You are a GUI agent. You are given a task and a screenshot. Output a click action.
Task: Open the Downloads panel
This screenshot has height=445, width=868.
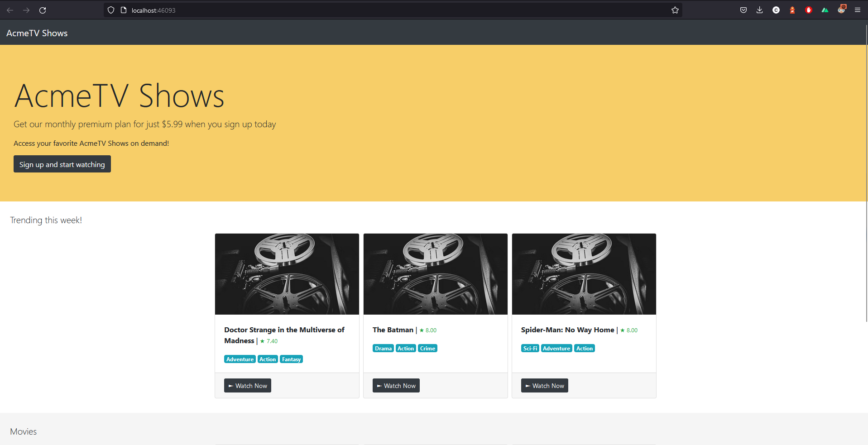tap(759, 10)
